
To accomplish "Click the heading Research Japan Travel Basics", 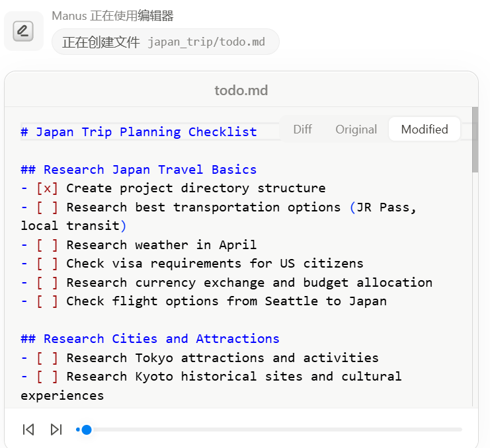I will [x=139, y=170].
